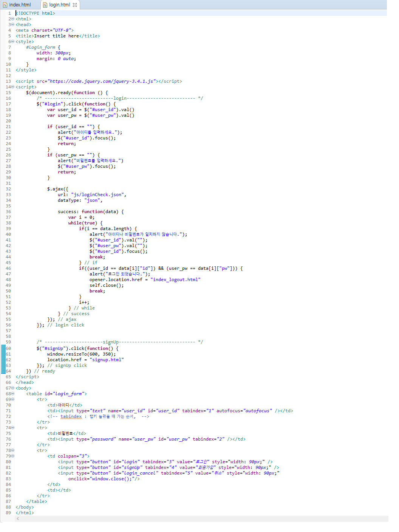Collapse the <tr> fold marker on line 78
Viewport: 399px width, 532px height.
pyautogui.click(x=13, y=450)
